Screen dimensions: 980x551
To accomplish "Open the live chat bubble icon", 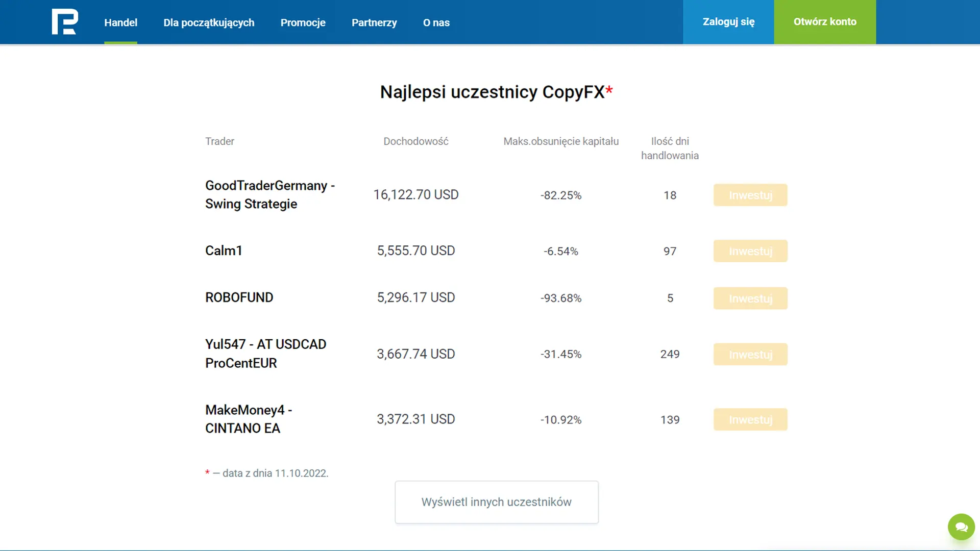I will [961, 527].
